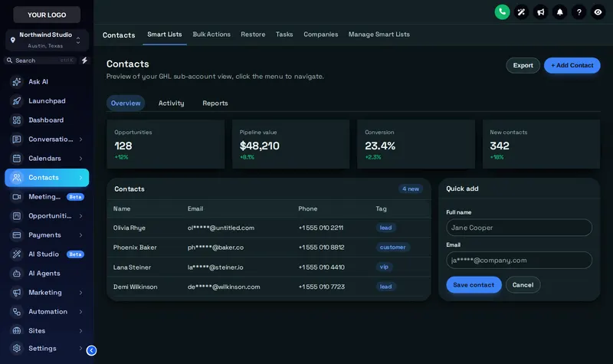Click the 4 new badge
613x364 pixels.
click(411, 189)
